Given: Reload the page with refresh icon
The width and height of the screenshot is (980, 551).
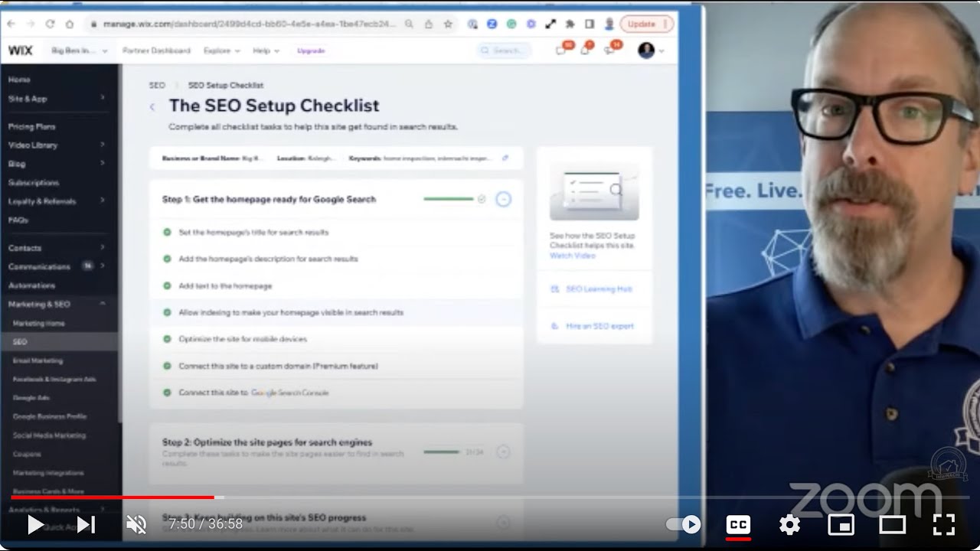Looking at the screenshot, I should (x=51, y=24).
